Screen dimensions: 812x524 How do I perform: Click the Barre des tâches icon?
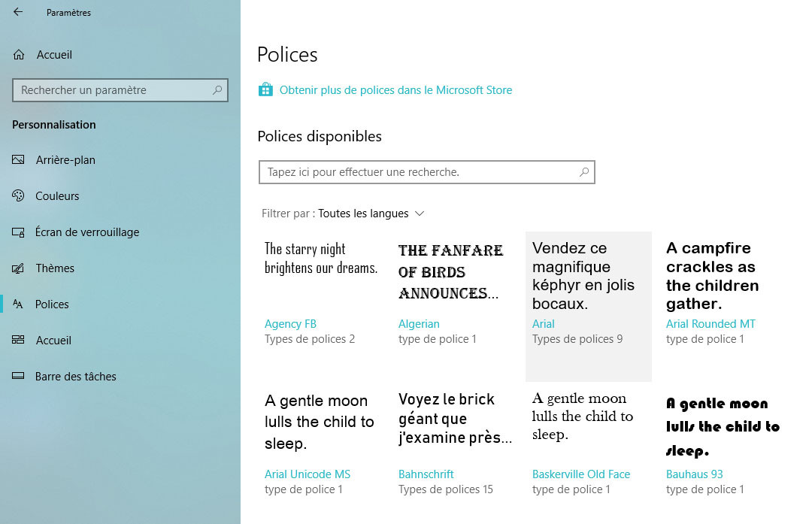(18, 376)
